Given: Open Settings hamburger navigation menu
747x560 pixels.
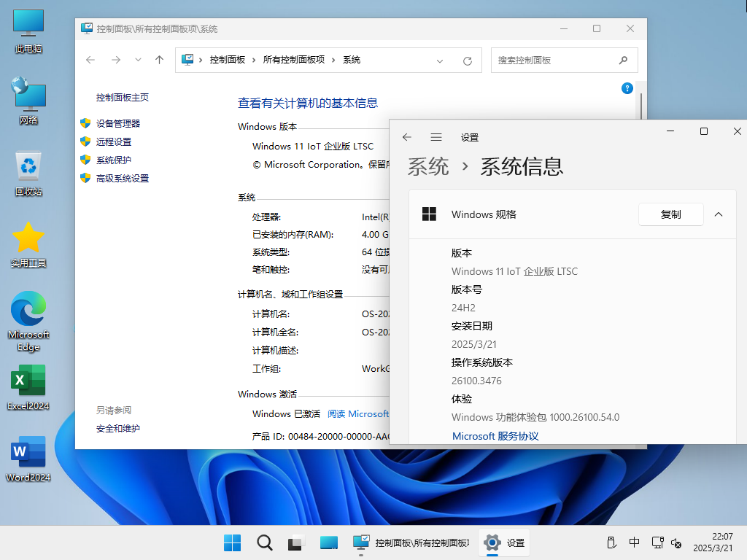Looking at the screenshot, I should click(x=436, y=137).
